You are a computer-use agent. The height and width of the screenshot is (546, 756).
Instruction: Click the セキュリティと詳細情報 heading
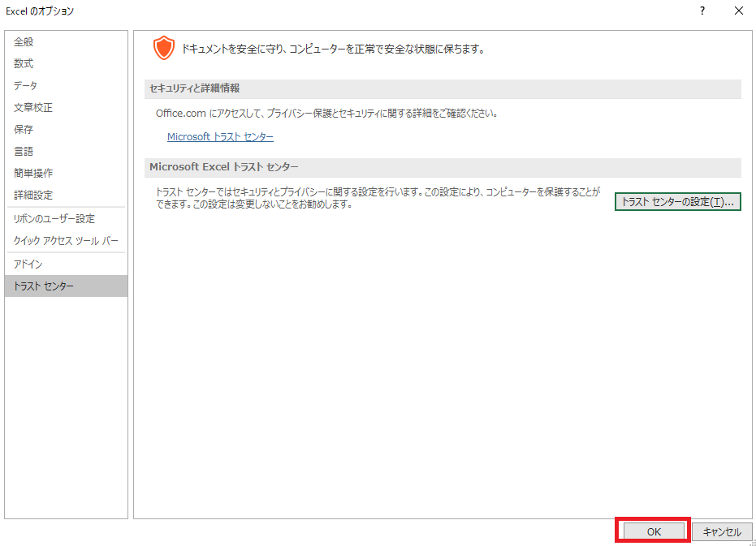tap(194, 88)
